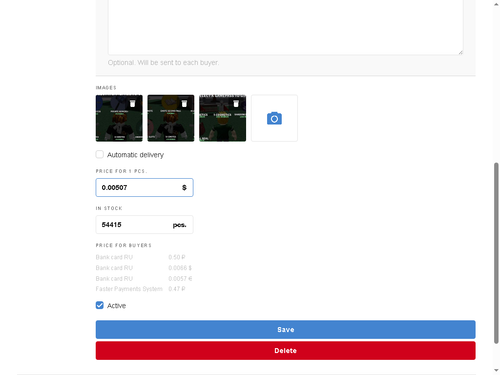
Task: Delete the second uploaded image using trash icon
Action: pyautogui.click(x=184, y=103)
